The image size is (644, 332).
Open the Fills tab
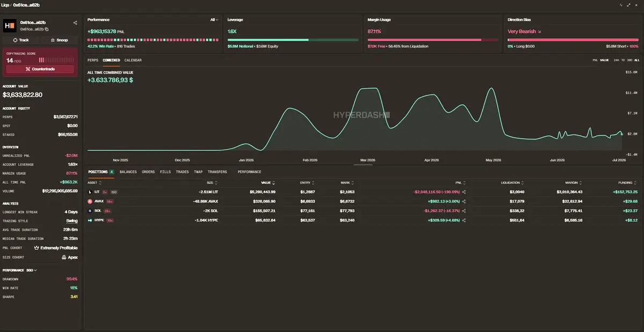click(x=165, y=172)
